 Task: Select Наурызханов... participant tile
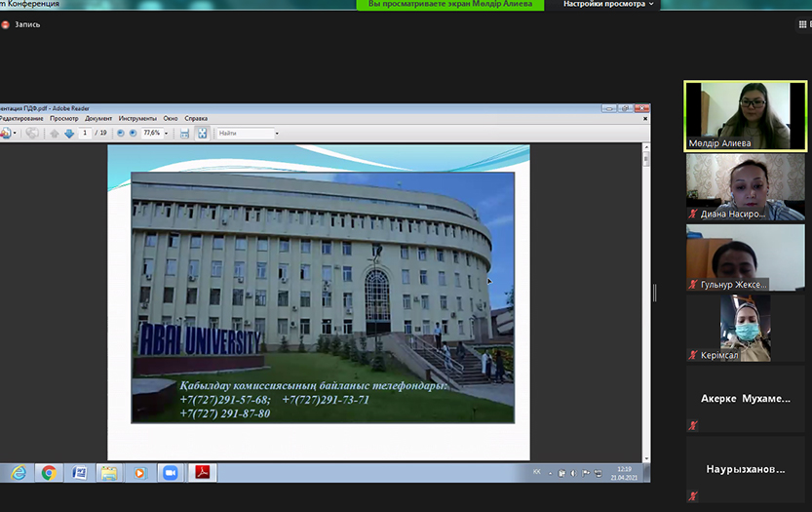[x=745, y=469]
